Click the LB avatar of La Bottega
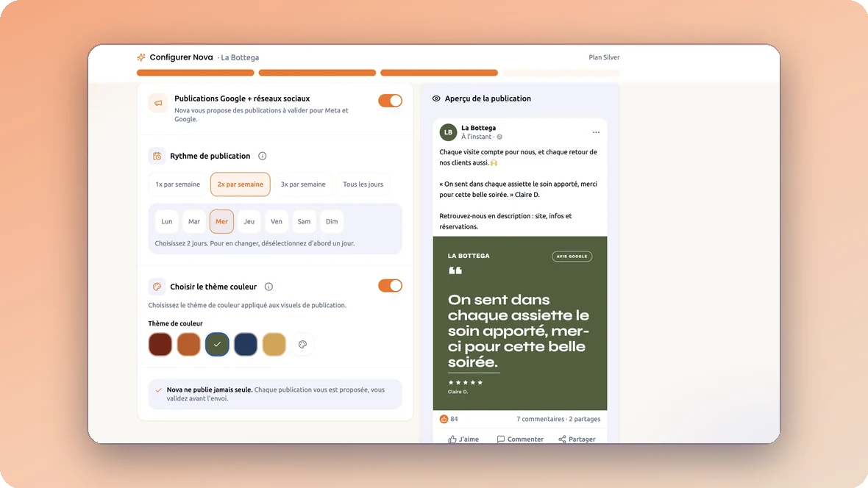This screenshot has width=868, height=488. tap(448, 132)
